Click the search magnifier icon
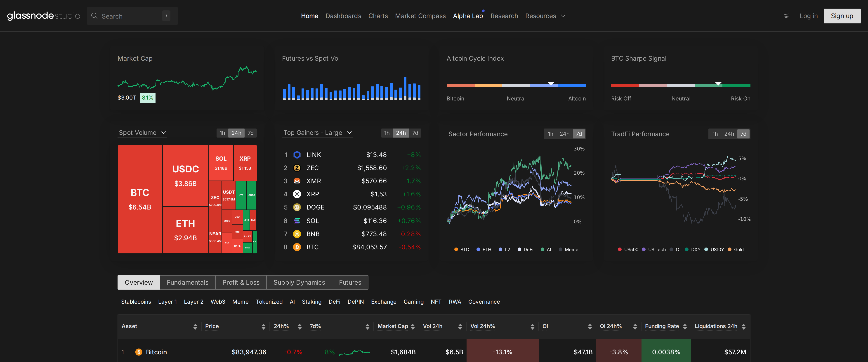This screenshot has height=362, width=868. coord(94,16)
